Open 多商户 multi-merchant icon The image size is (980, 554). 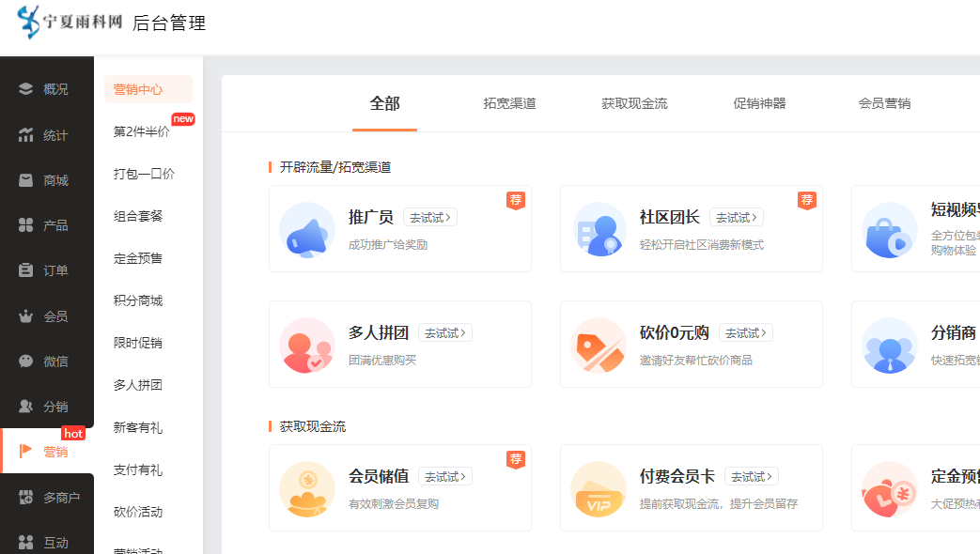(25, 497)
